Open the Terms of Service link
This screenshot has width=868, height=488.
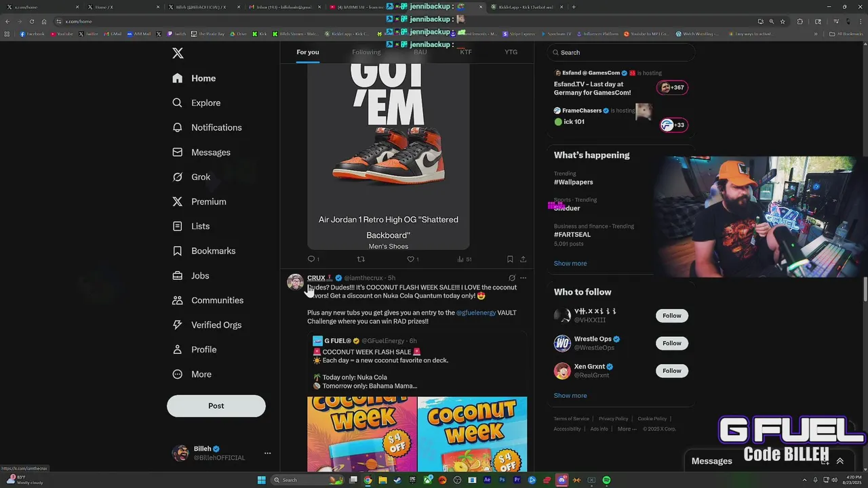[x=572, y=419]
